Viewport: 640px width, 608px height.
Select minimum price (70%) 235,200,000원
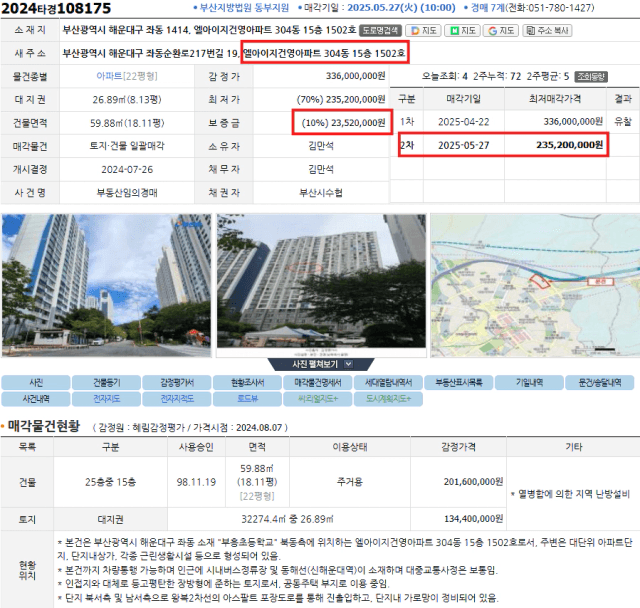click(x=341, y=99)
